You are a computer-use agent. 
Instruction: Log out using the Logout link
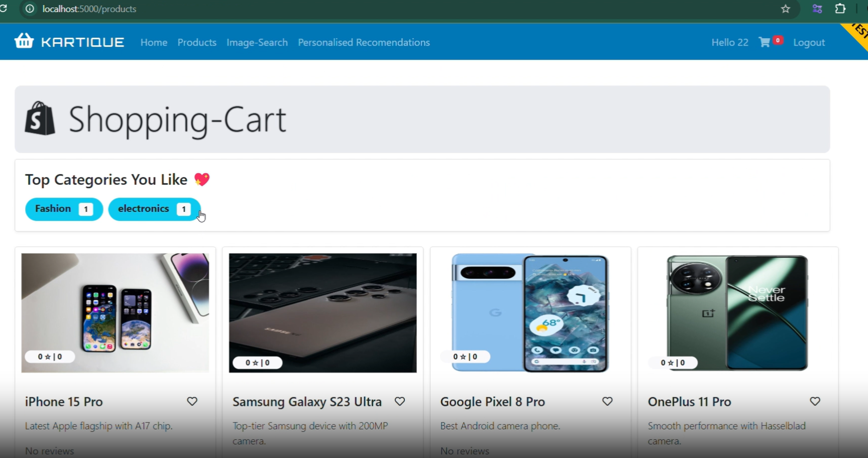click(x=809, y=43)
